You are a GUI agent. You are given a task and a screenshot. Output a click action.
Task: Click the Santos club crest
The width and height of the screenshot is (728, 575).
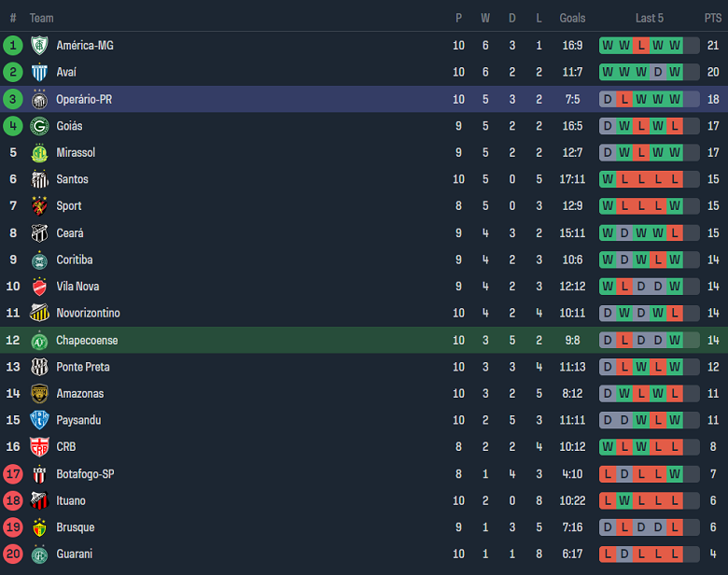point(39,179)
